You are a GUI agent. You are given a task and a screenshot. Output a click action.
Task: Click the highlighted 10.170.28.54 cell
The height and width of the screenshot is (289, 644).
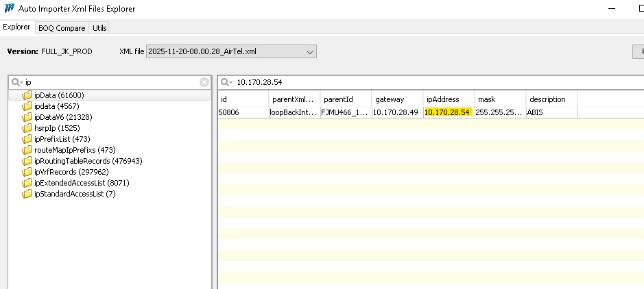tap(448, 112)
